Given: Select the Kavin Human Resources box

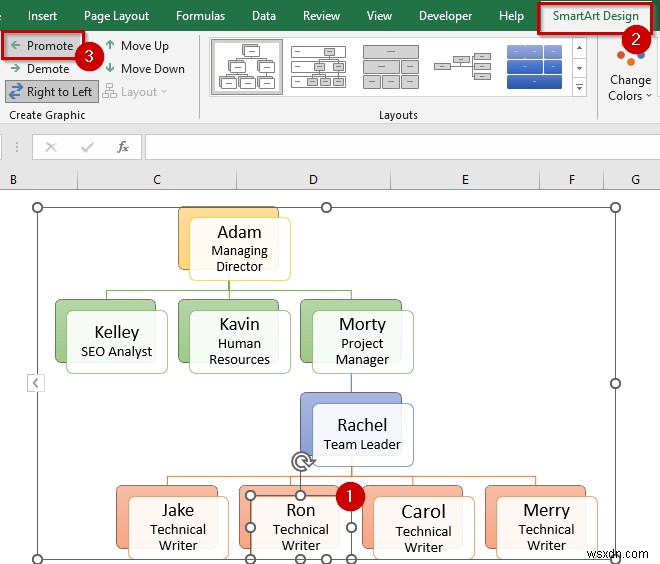Looking at the screenshot, I should (x=240, y=341).
